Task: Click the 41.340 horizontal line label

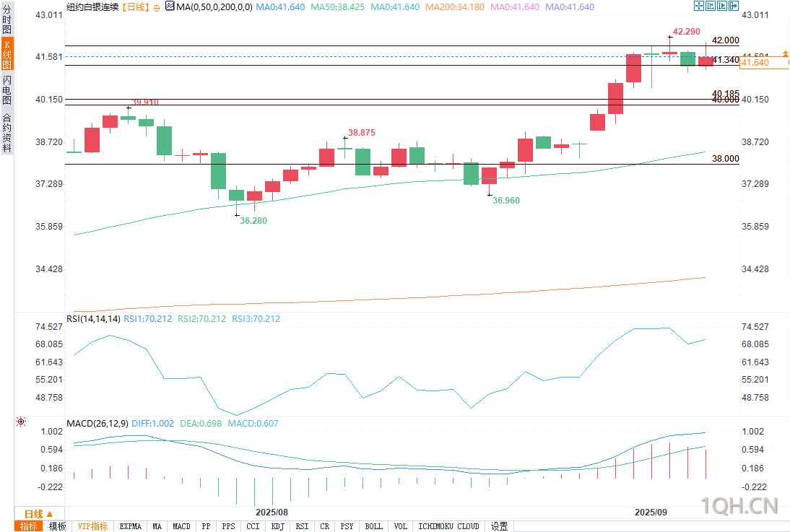Action: (726, 60)
